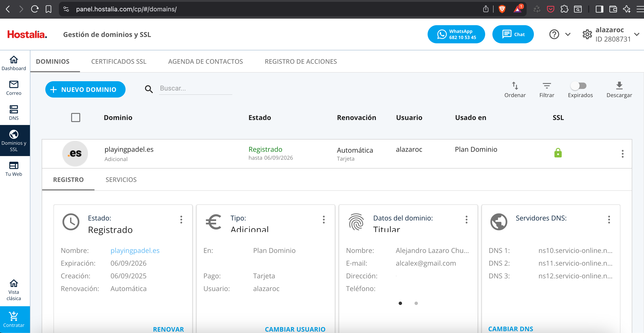
Task: Switch to the CERTIFICADOS SSL tab
Action: [x=119, y=61]
